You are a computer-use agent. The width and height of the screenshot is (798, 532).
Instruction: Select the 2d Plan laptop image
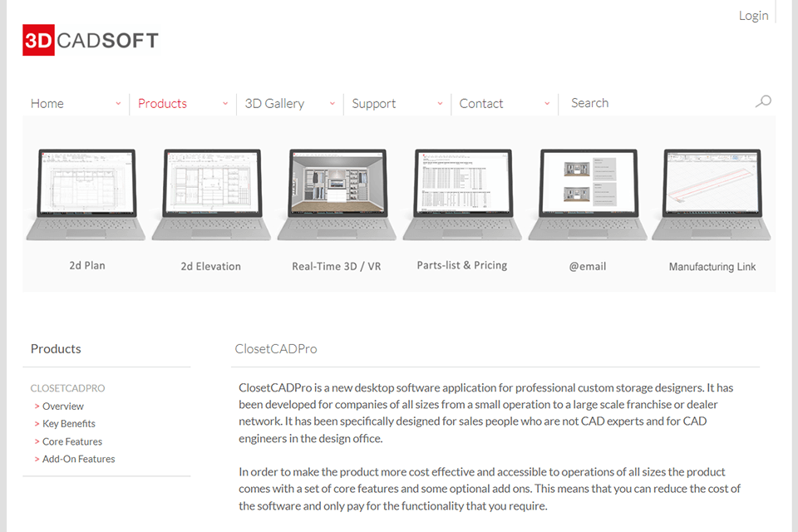coord(86,194)
